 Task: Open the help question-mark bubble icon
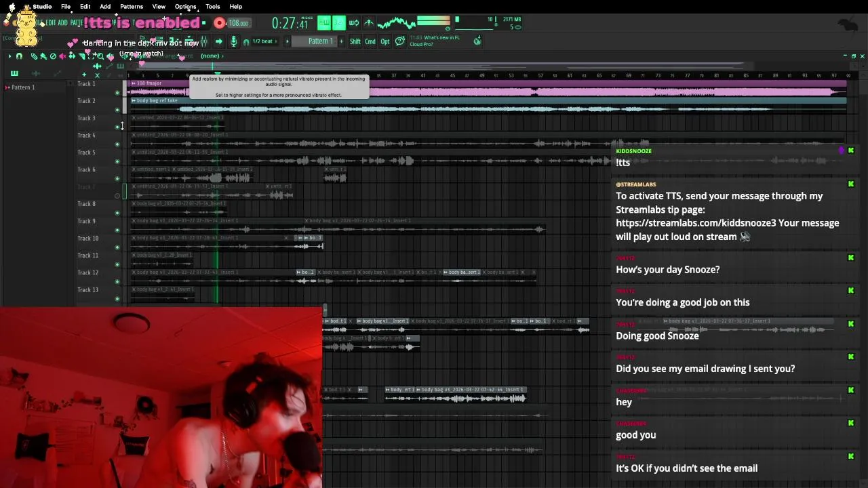400,41
